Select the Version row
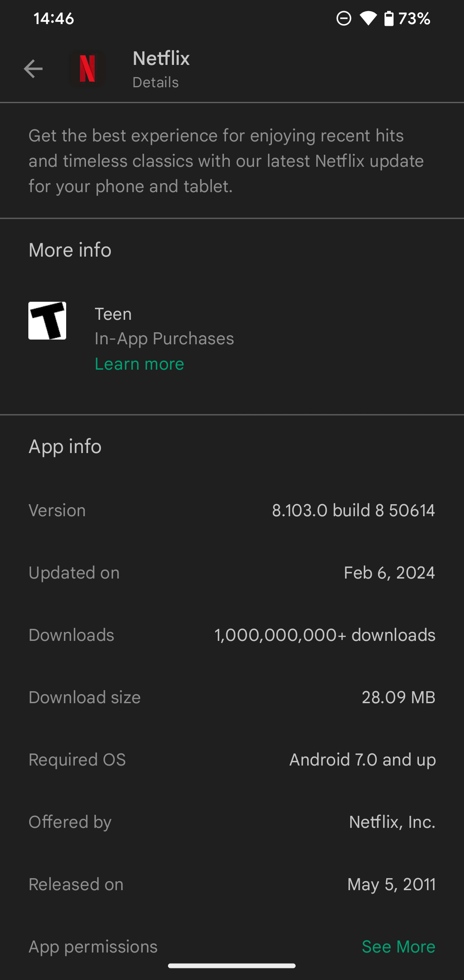The height and width of the screenshot is (980, 464). click(232, 510)
